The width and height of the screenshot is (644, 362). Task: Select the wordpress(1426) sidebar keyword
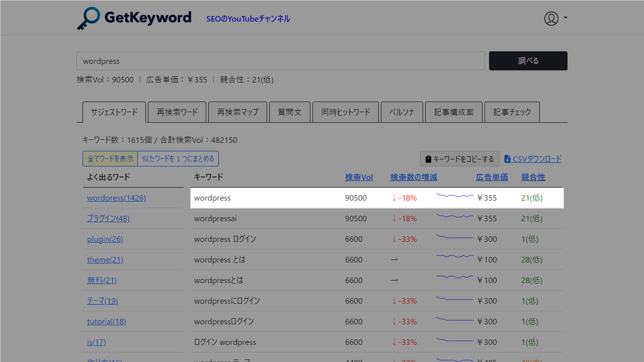[x=116, y=198]
